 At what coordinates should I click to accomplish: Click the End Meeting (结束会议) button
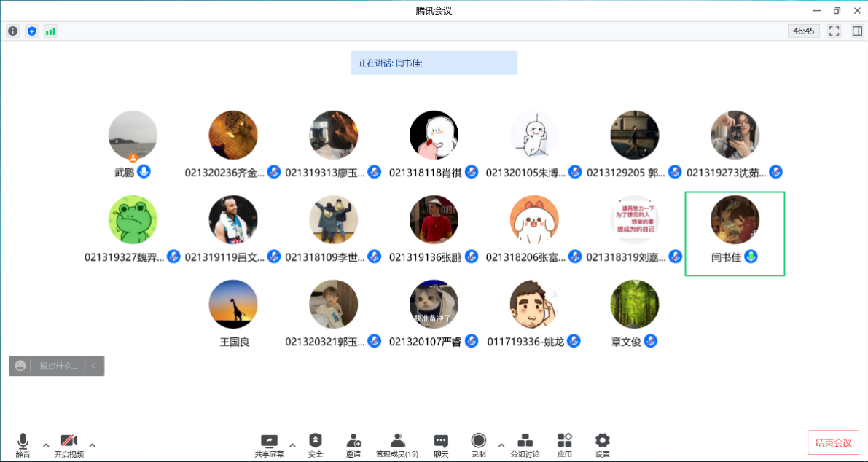833,442
